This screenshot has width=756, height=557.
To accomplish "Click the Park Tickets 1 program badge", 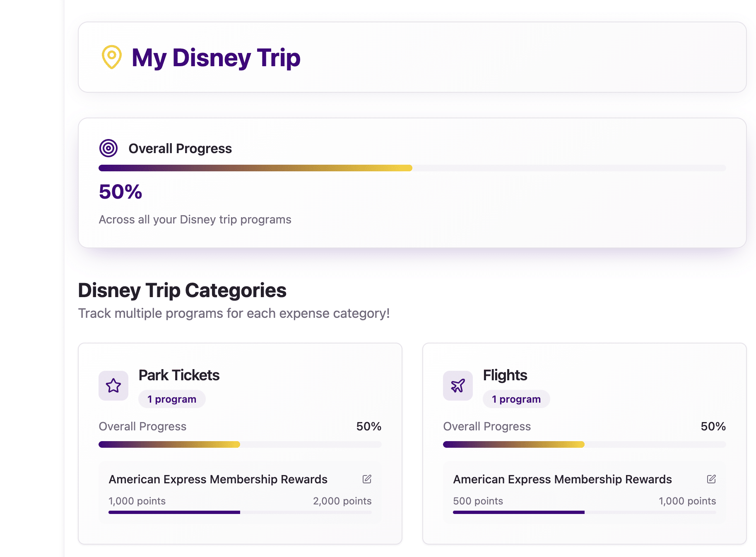I will [172, 399].
